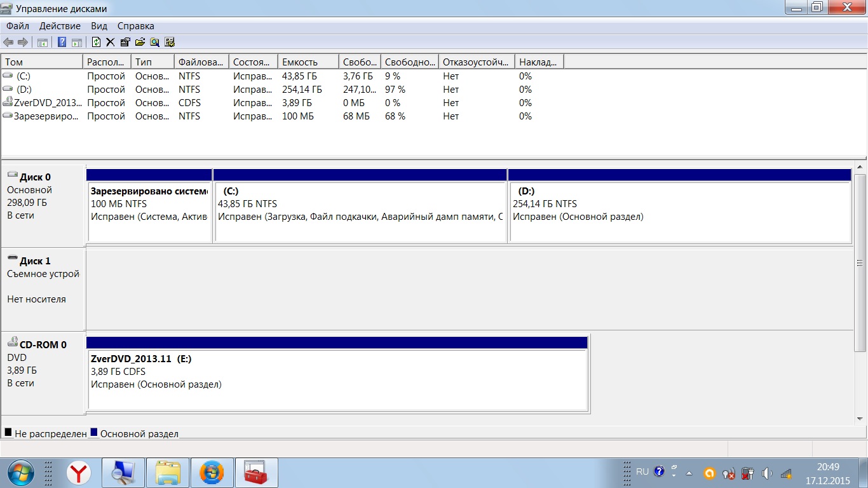Sort volumes by the Емкость column header
868x488 pixels.
point(308,62)
